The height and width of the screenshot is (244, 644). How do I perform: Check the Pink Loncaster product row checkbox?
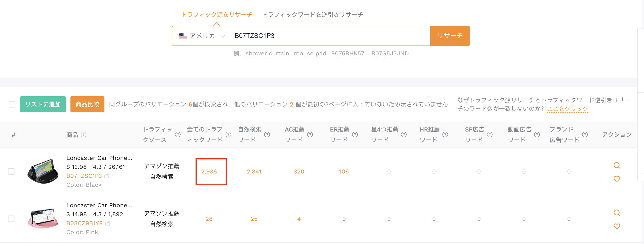click(x=11, y=219)
